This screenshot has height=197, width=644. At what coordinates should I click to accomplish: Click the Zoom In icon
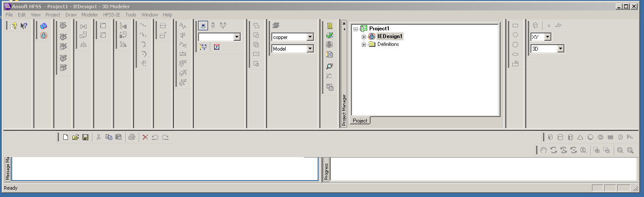(x=597, y=150)
